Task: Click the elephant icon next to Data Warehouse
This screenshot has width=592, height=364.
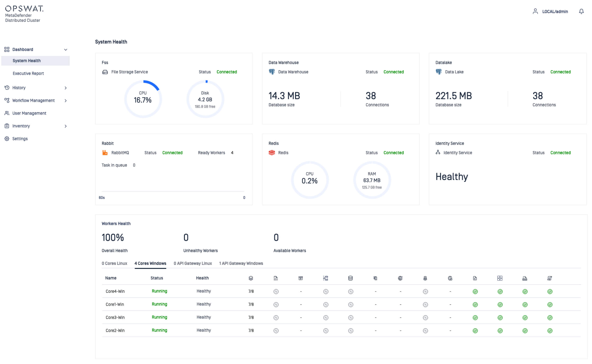Action: click(272, 72)
